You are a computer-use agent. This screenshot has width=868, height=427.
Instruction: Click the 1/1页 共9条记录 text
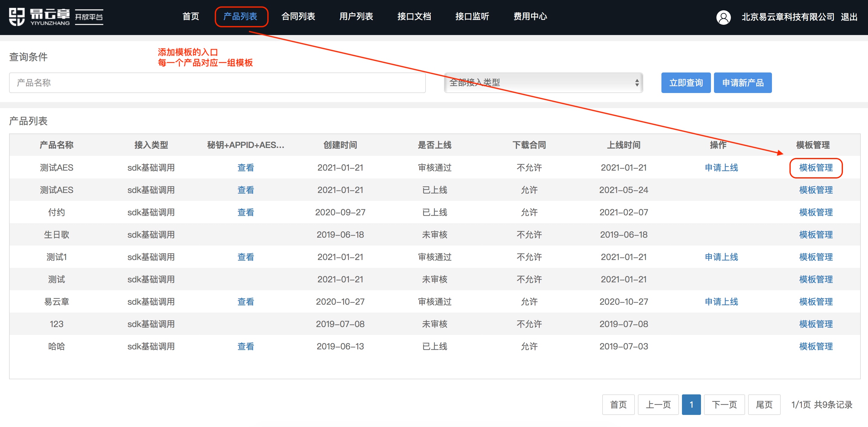821,404
